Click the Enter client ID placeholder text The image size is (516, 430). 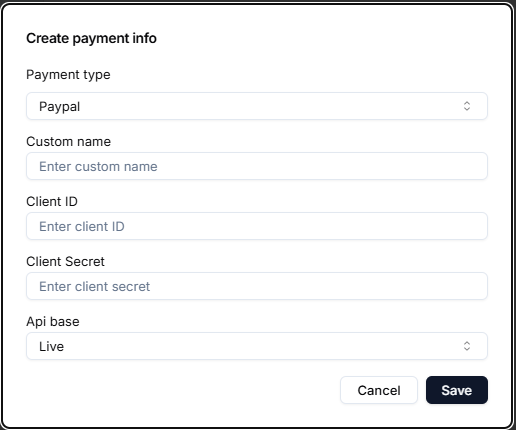tap(82, 226)
